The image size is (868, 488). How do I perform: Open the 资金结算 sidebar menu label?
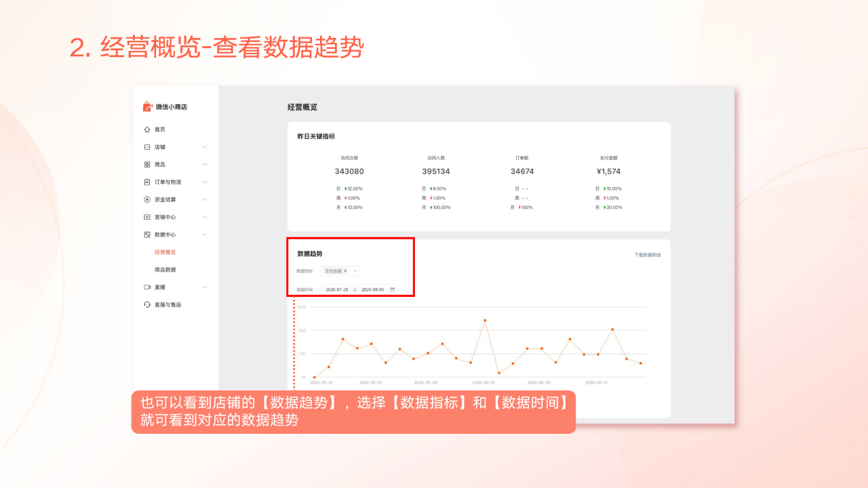click(165, 200)
